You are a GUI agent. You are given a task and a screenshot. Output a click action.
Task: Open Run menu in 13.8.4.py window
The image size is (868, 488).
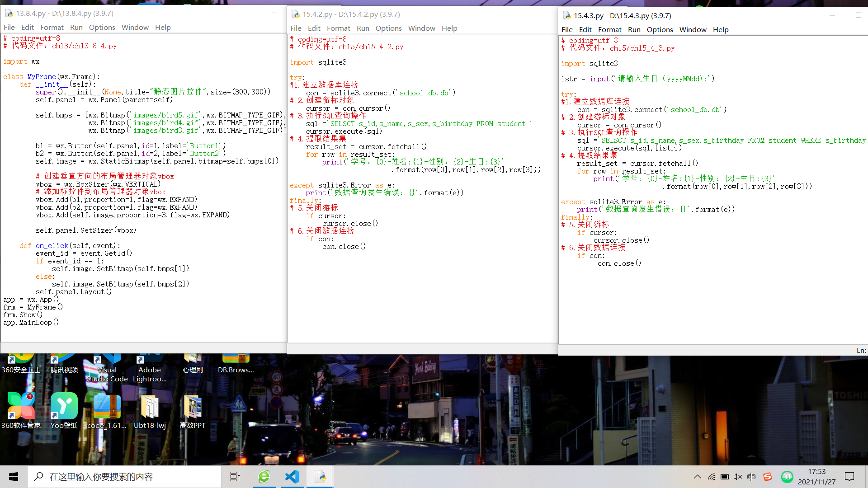(76, 28)
